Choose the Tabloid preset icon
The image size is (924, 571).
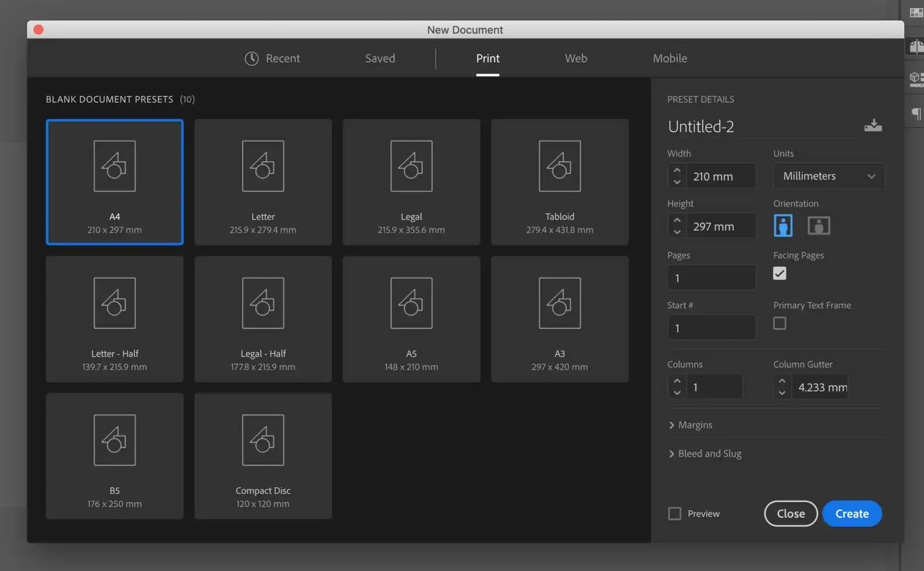click(x=560, y=166)
